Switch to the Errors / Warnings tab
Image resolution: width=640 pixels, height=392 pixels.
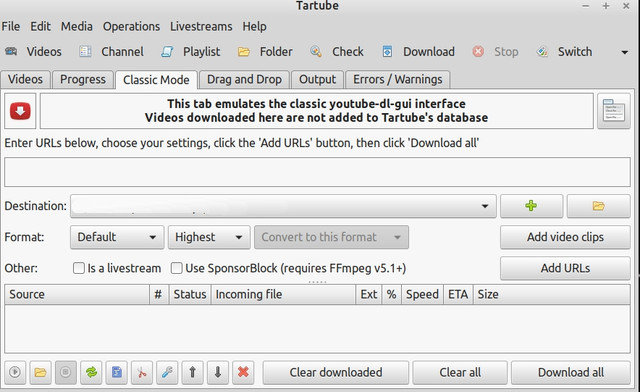click(x=398, y=79)
